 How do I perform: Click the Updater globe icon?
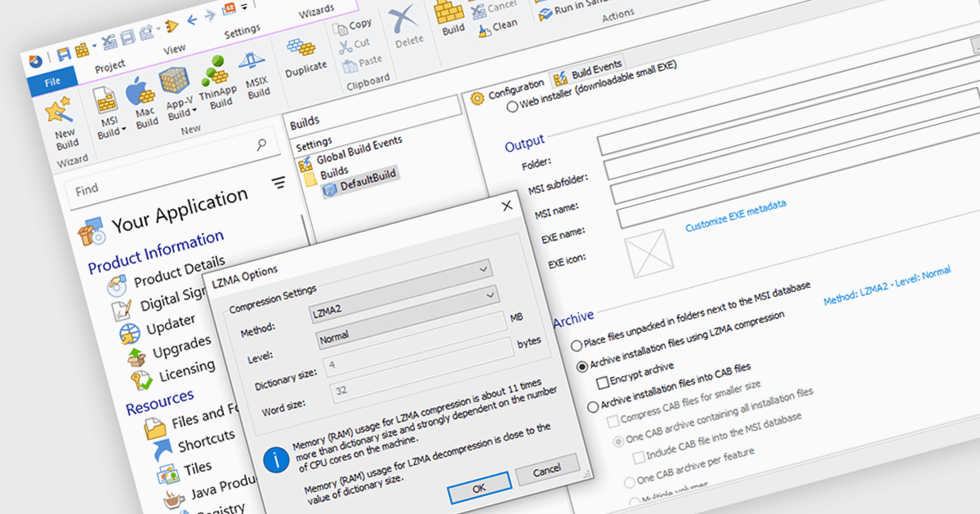tap(129, 334)
